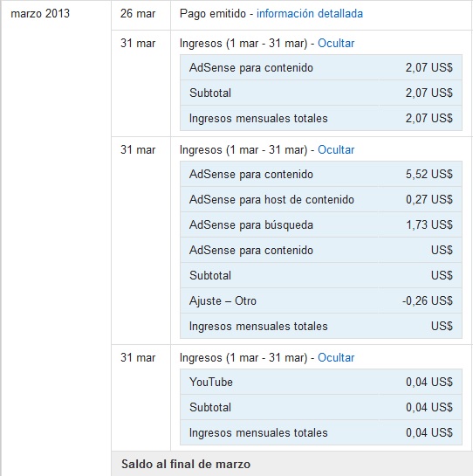
Task: Select the 2,07 US$ AdSense para contenido row
Action: coord(321,67)
